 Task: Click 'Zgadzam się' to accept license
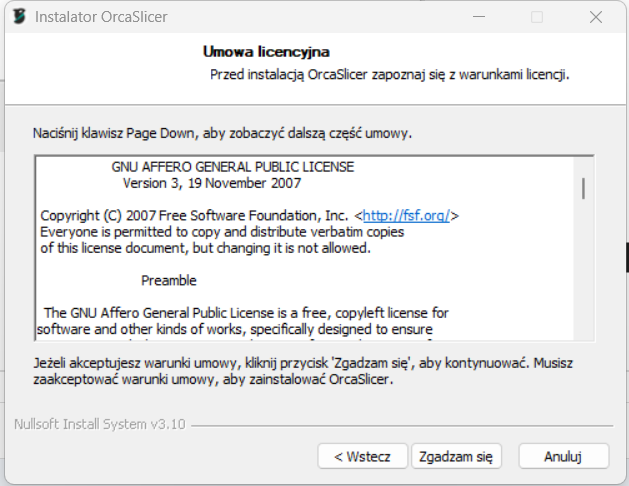pos(456,456)
